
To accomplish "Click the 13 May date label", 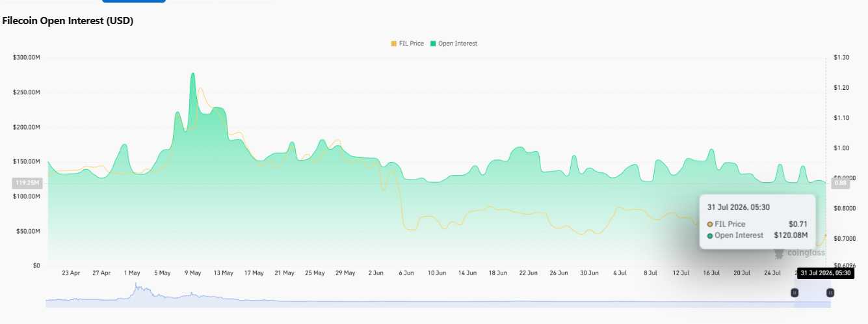I will tap(223, 274).
